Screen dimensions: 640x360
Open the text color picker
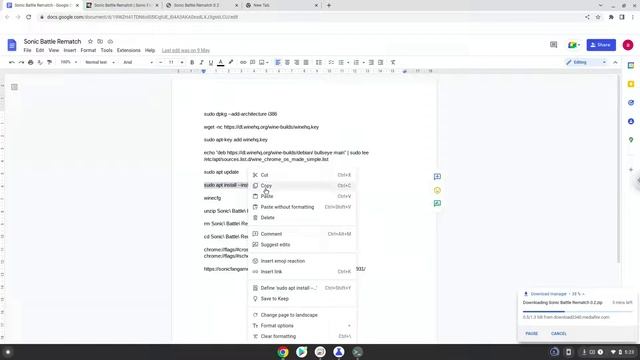click(220, 62)
